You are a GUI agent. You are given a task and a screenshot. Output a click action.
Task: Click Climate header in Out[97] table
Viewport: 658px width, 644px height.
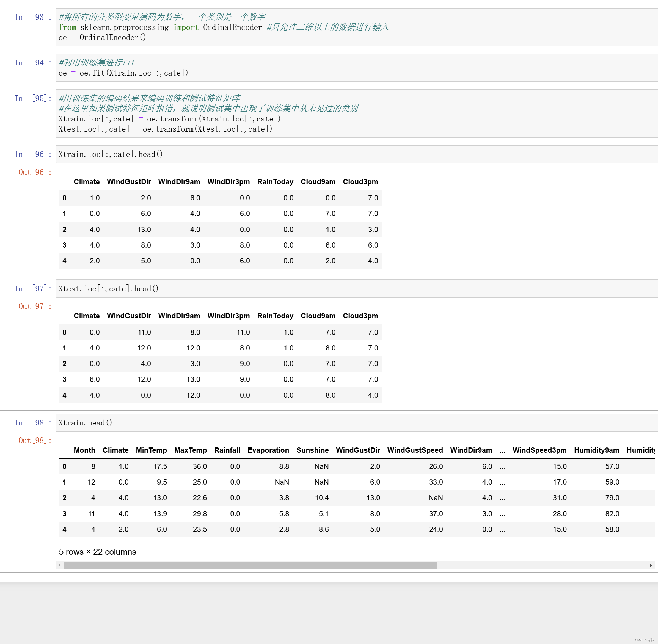click(87, 316)
